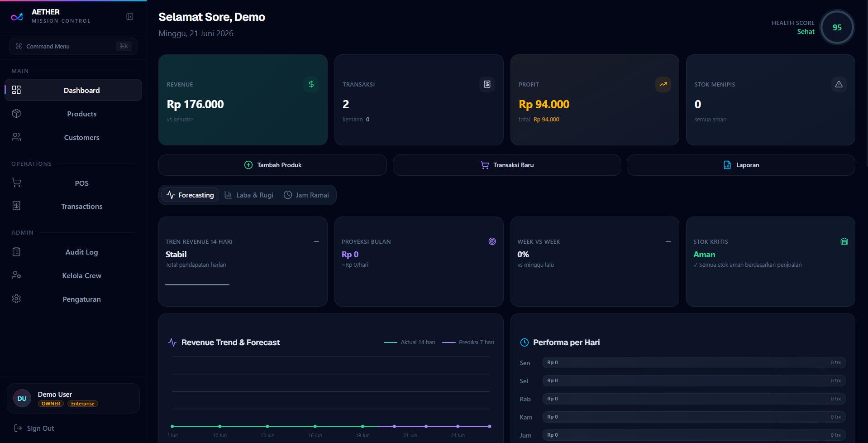Click the Performa per Hari clock icon
This screenshot has height=443, width=868.
coord(524,342)
